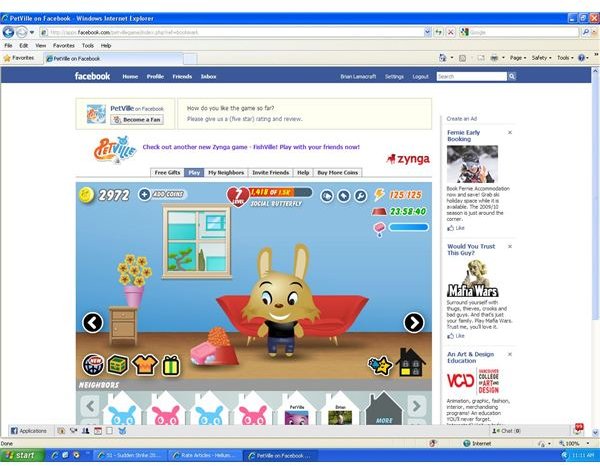The image size is (600, 466).
Task: Click the Facebook search magnifier button
Action: pos(512,77)
